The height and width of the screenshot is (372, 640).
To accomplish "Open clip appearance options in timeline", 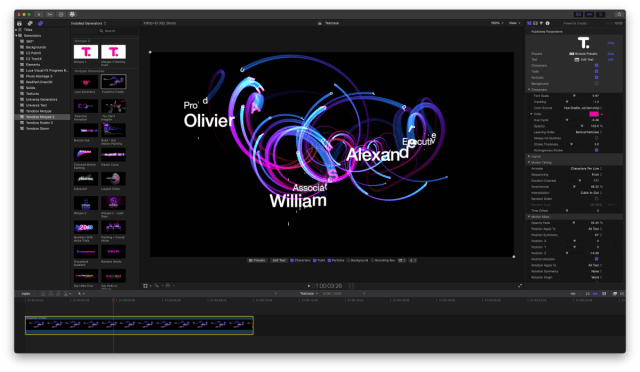I will [x=604, y=294].
